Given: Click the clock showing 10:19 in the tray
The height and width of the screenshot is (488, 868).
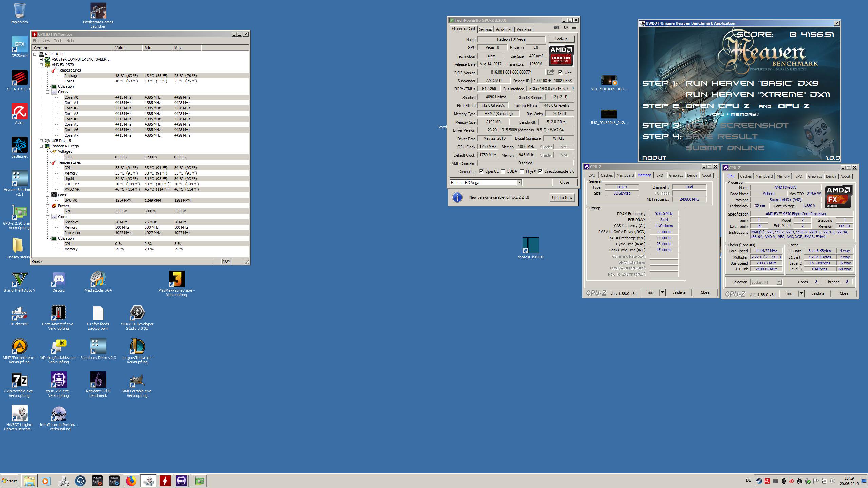Looking at the screenshot, I should click(850, 479).
